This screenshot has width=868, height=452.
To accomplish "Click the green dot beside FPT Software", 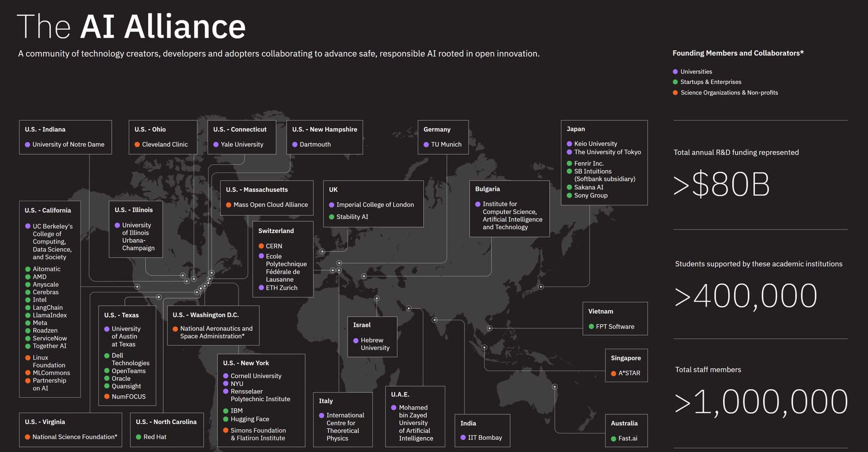I will coord(591,327).
